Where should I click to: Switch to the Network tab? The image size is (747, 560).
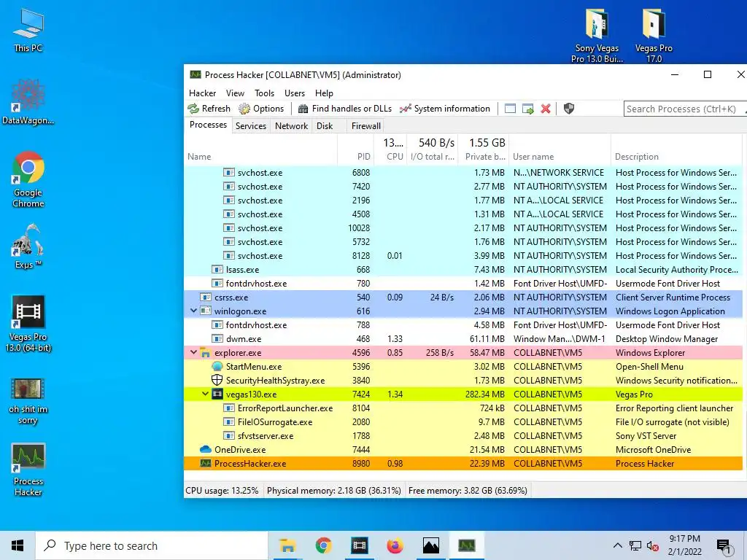[291, 125]
